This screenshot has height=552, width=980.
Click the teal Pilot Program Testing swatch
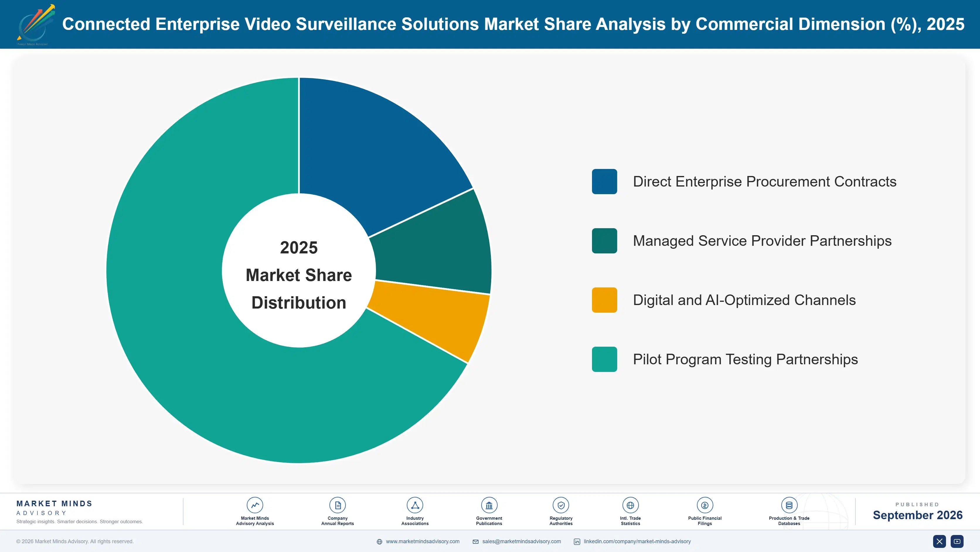(604, 359)
